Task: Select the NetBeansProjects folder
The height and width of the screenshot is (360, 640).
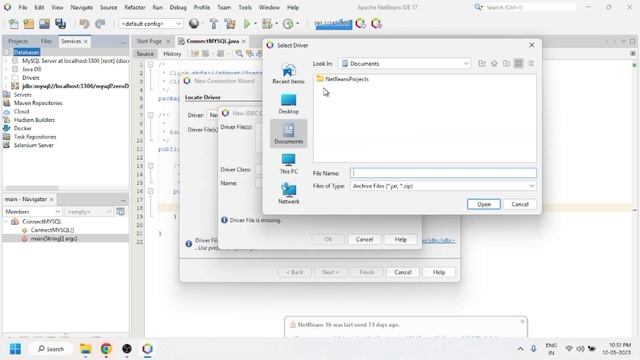Action: tap(342, 79)
